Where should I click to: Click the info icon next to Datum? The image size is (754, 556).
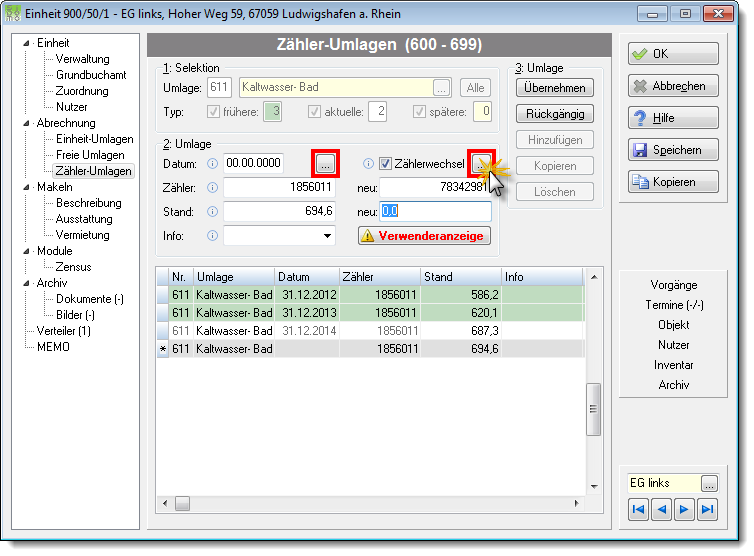(212, 164)
